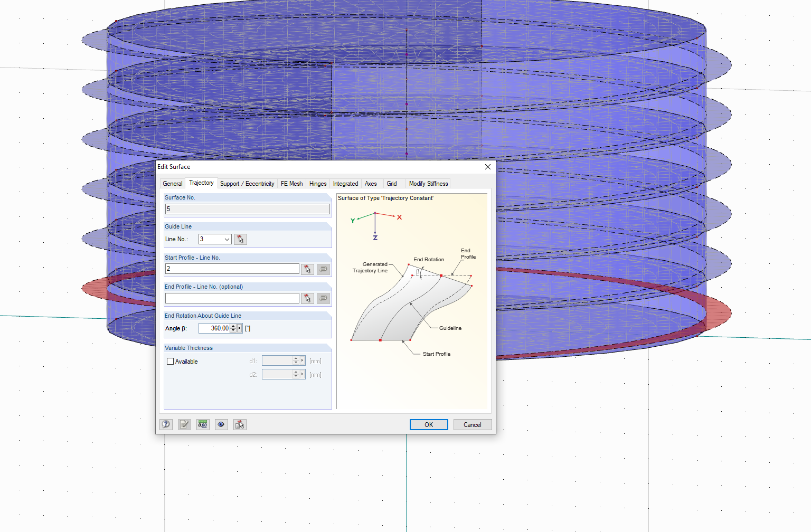Pick the guide line graphically with arrow icon

click(x=240, y=239)
